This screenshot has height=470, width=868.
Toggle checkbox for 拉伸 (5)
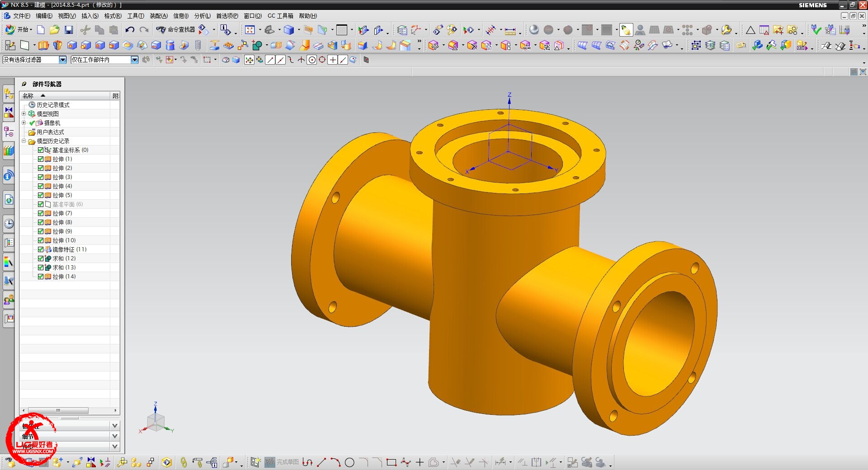click(x=41, y=195)
